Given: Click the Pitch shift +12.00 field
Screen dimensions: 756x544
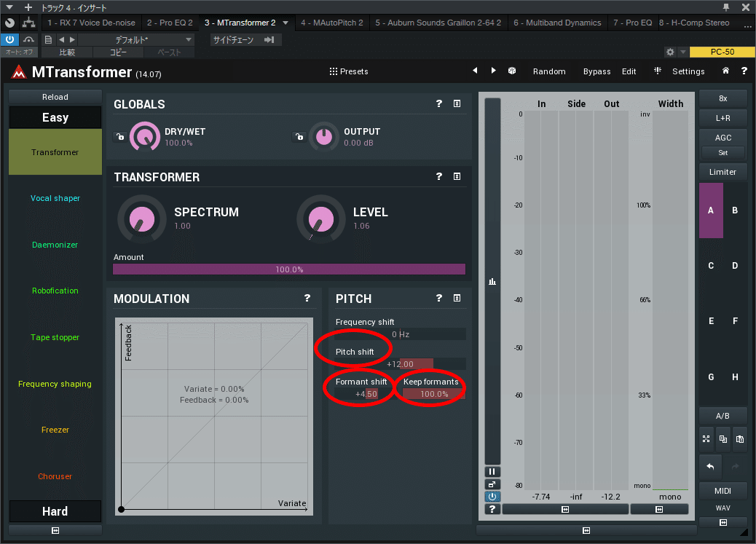Looking at the screenshot, I should pos(400,364).
